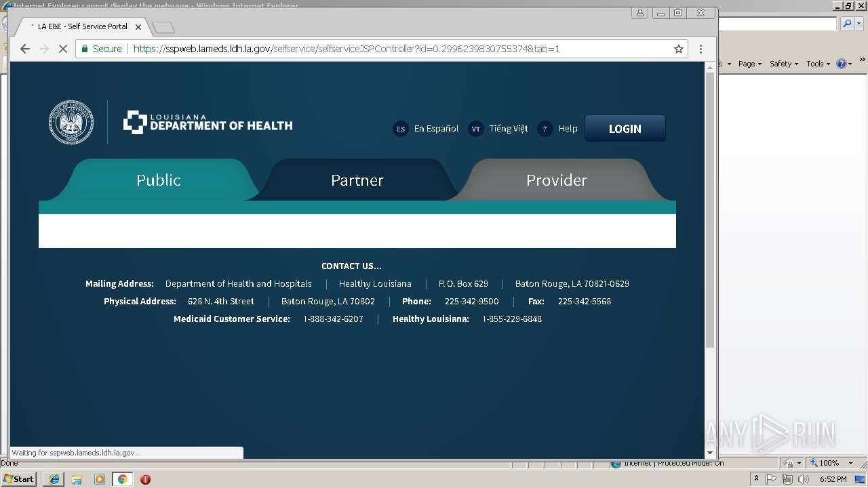Click the page's scroll down arrow

(710, 453)
